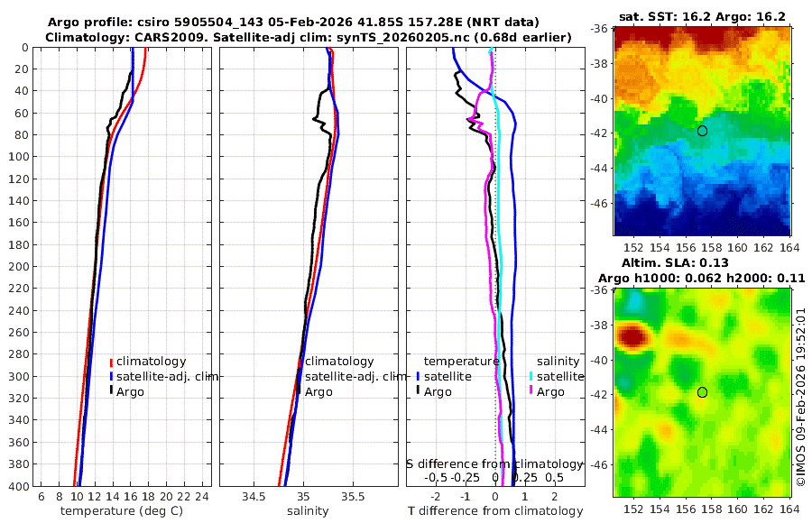Click the 'temperature (deg C)' axis label
The width and height of the screenshot is (812, 523).
[122, 511]
